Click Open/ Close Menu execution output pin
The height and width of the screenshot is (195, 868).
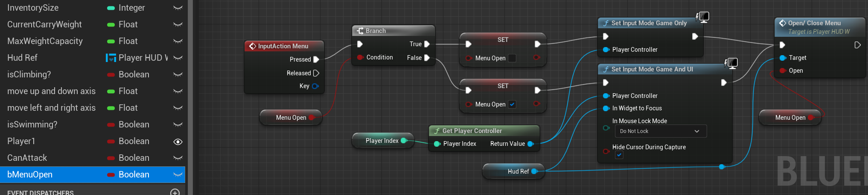tap(857, 45)
